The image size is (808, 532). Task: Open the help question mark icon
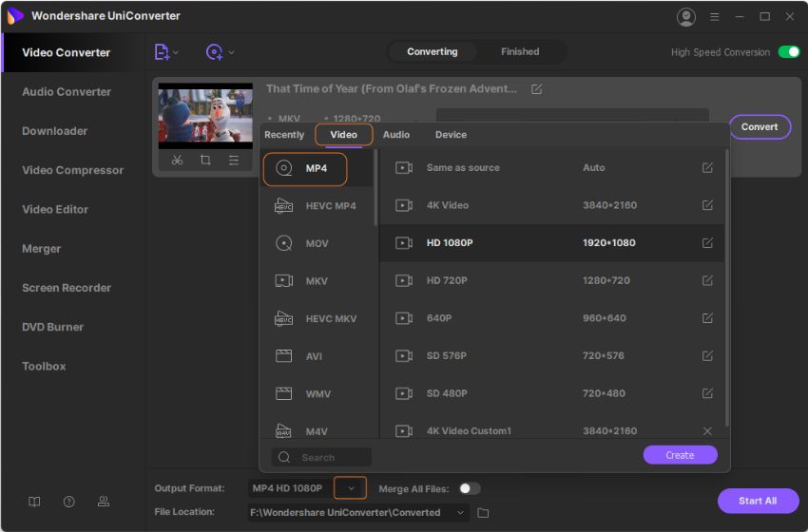[68, 502]
